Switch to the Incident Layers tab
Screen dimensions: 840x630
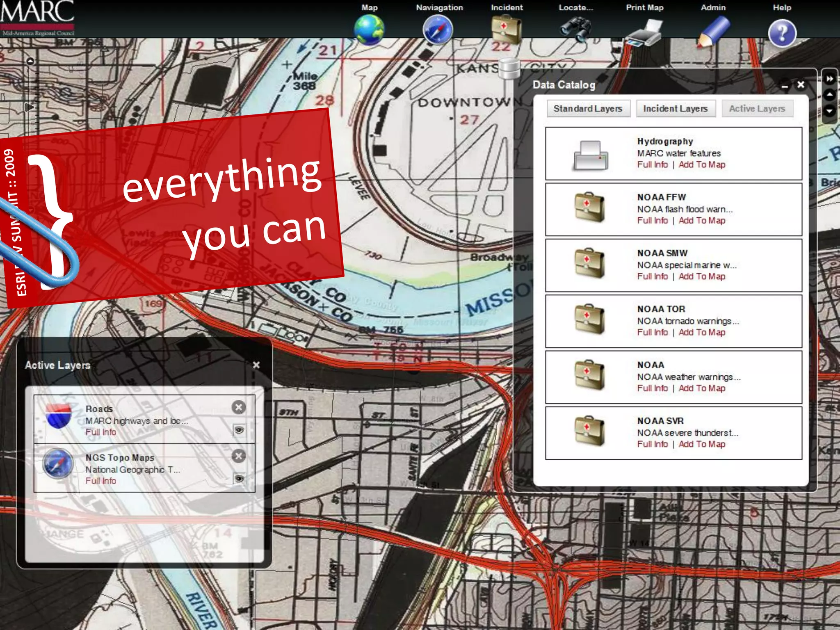point(676,109)
